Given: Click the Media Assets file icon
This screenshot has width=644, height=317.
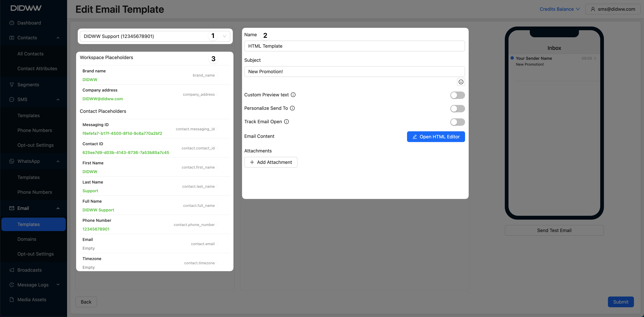Looking at the screenshot, I should (x=12, y=300).
